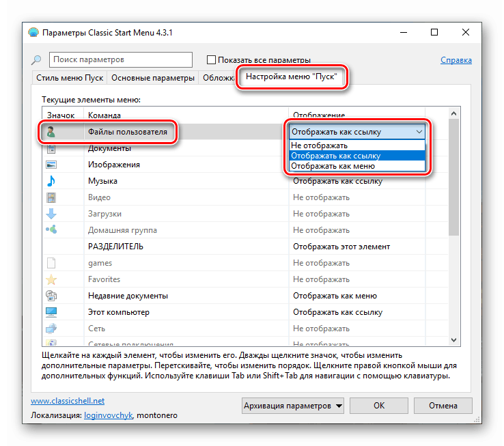This screenshot has width=504, height=446.
Task: Click in Поиск параметров search field
Action: (x=121, y=59)
